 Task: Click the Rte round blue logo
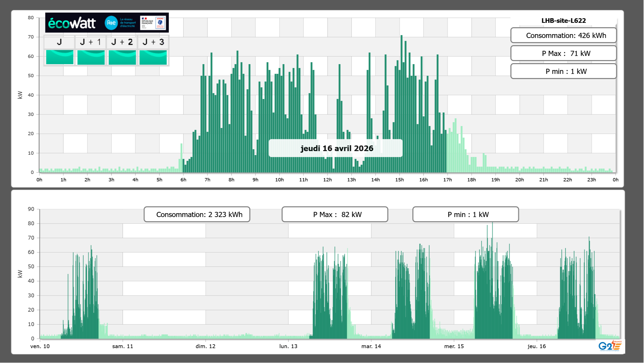(111, 23)
